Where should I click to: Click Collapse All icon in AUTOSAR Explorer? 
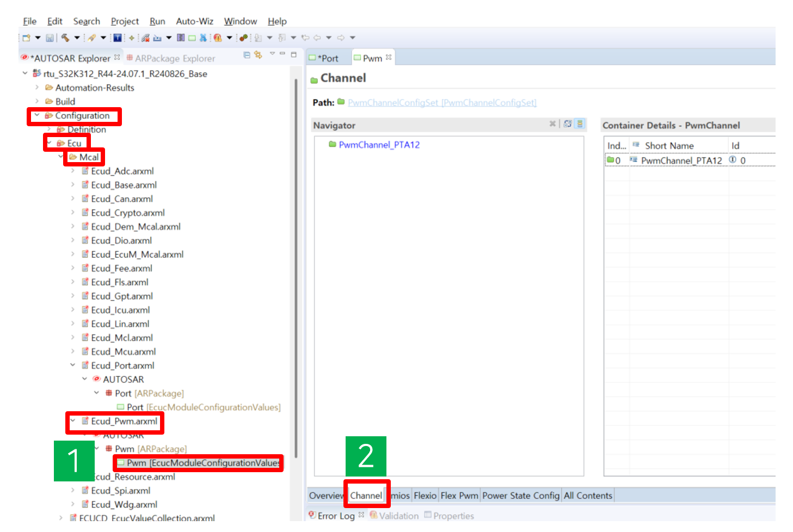pyautogui.click(x=247, y=55)
